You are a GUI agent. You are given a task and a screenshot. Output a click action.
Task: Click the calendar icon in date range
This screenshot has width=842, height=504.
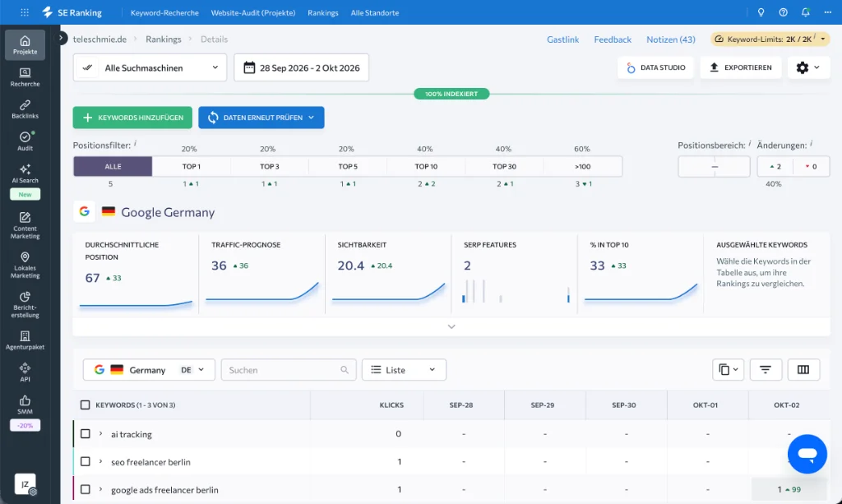point(249,67)
